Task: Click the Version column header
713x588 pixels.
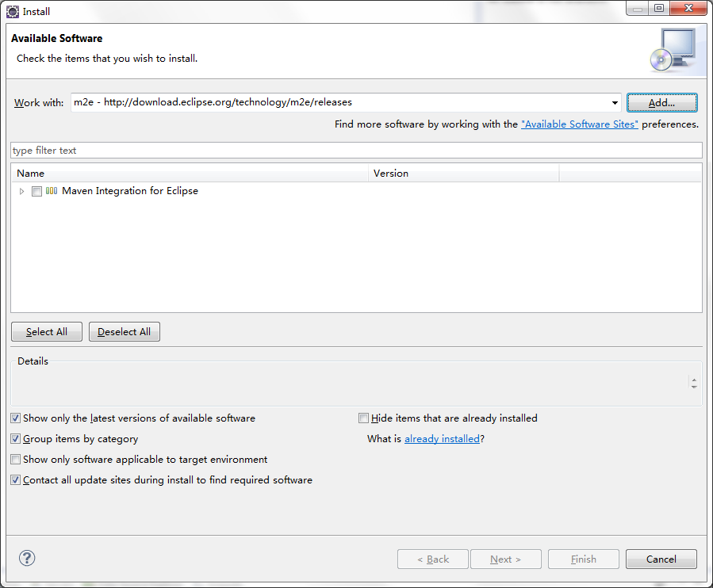Action: tap(464, 173)
